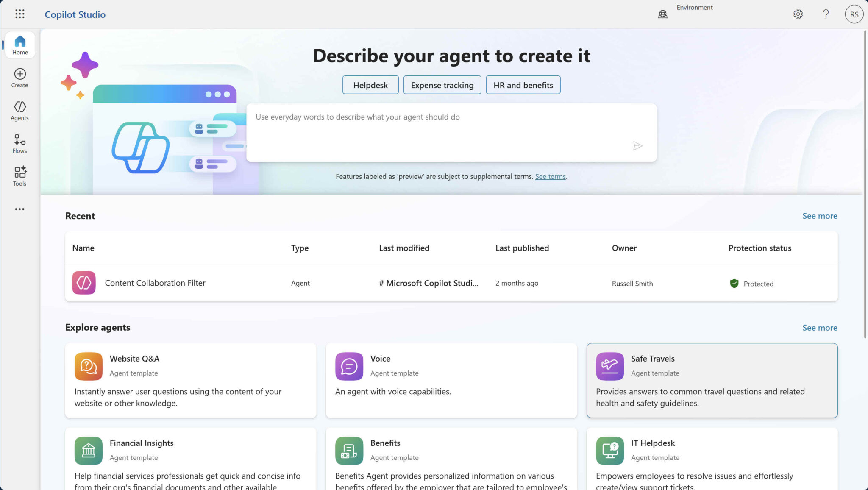Select the Expense tracking suggestion chip
This screenshot has height=490, width=868.
pos(442,85)
